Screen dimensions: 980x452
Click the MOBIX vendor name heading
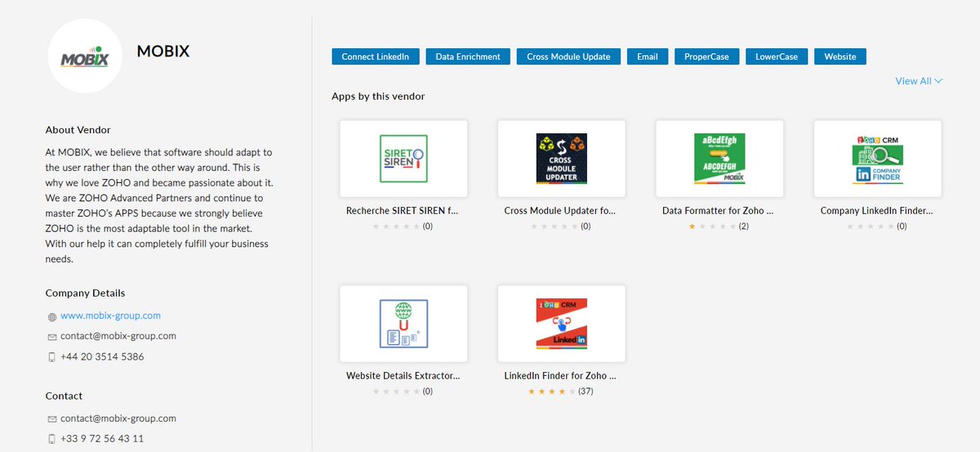[x=163, y=51]
